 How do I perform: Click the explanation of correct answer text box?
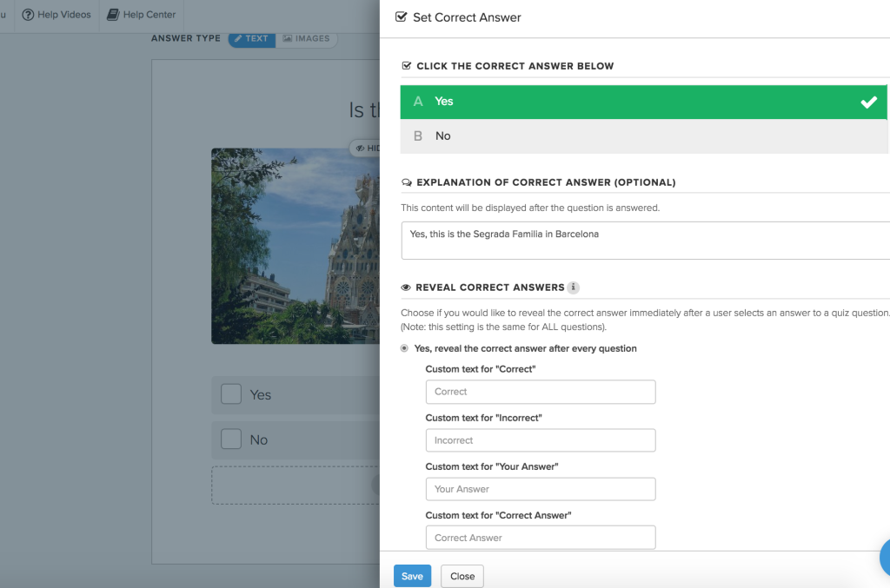[x=646, y=241]
